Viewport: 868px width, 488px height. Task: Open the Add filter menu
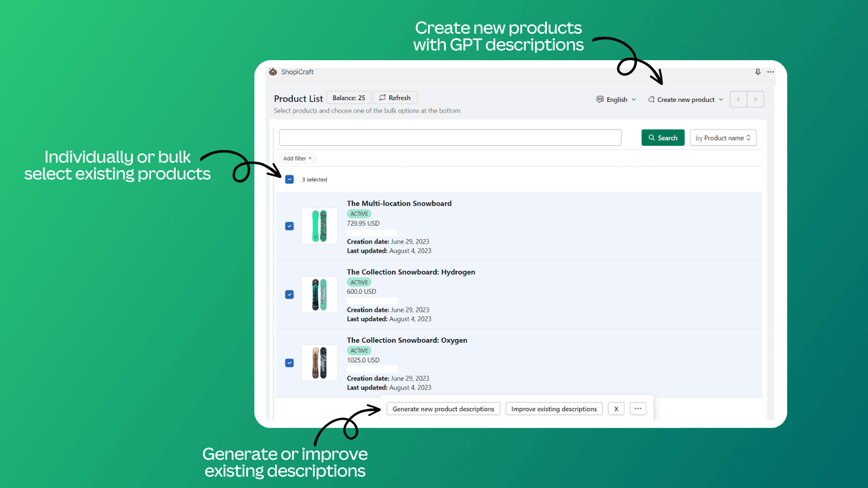point(297,158)
